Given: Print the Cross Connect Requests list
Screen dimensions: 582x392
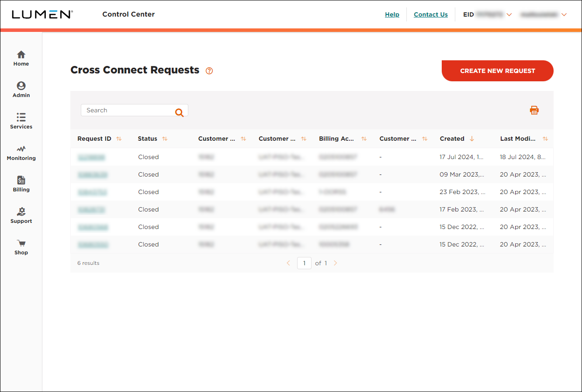Looking at the screenshot, I should coord(534,110).
